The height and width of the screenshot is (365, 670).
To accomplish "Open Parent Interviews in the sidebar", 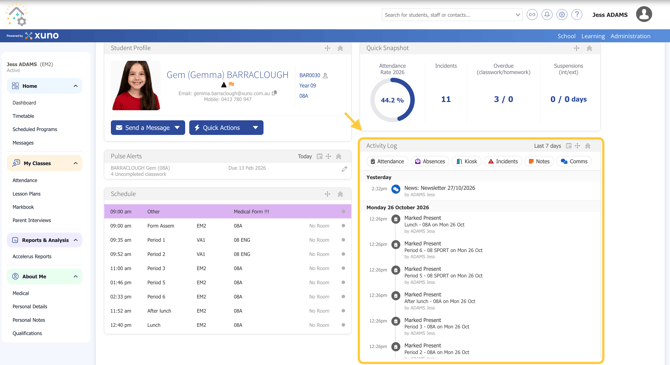I will coord(32,221).
